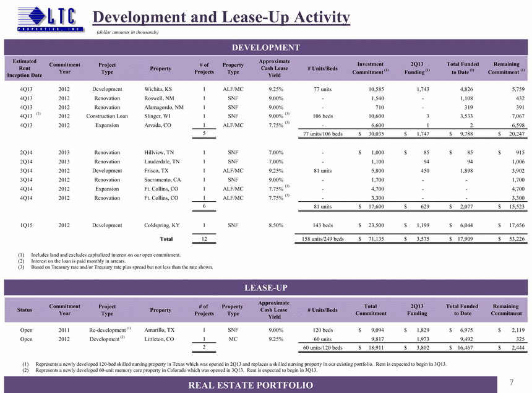
Task: Click the '15,523' remaining commitment subtotal
Action: [517, 207]
